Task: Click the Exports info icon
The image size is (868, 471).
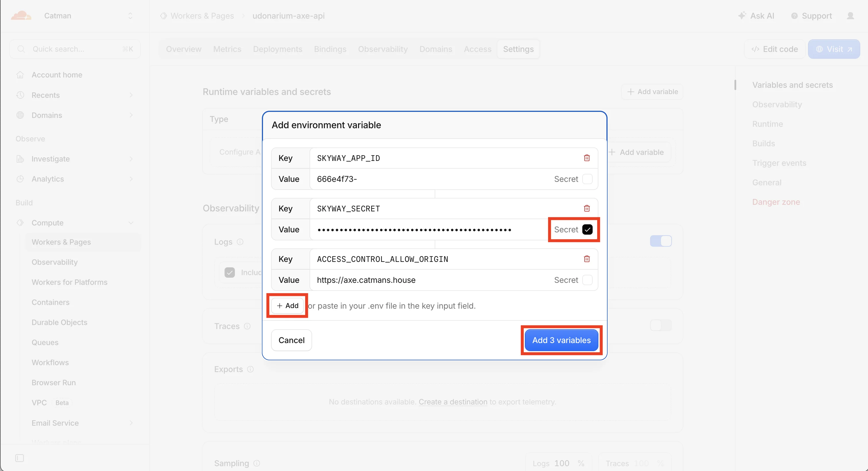Action: click(250, 369)
